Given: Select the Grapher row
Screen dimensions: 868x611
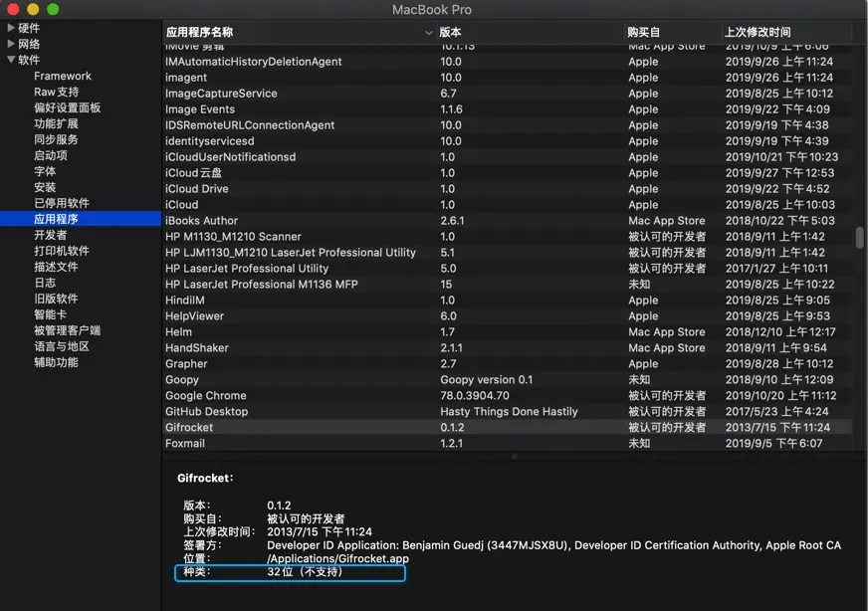Looking at the screenshot, I should click(507, 363).
